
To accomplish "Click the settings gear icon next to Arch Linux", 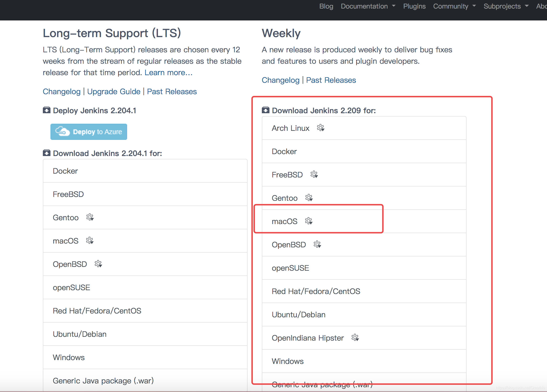I will pos(321,128).
